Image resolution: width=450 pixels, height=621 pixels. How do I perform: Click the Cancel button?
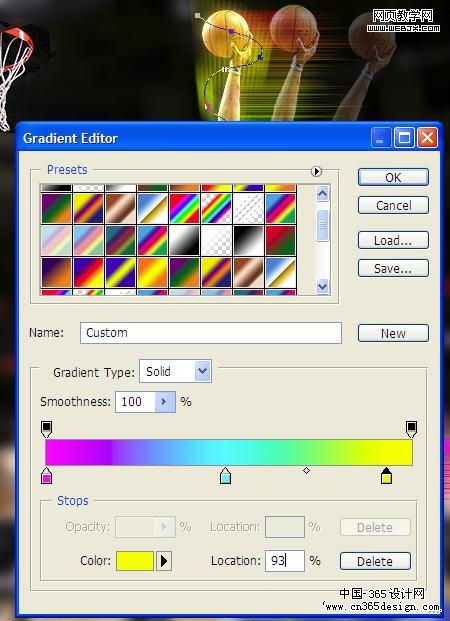[x=393, y=205]
